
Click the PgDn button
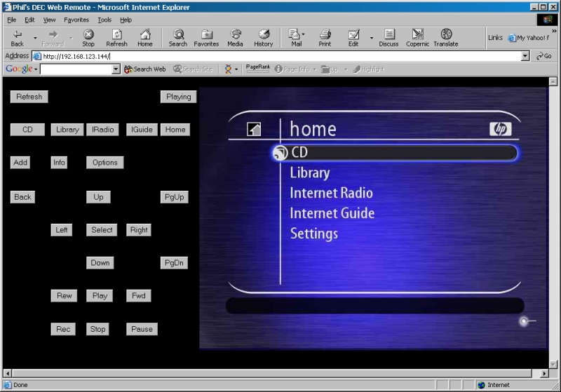[x=174, y=263]
